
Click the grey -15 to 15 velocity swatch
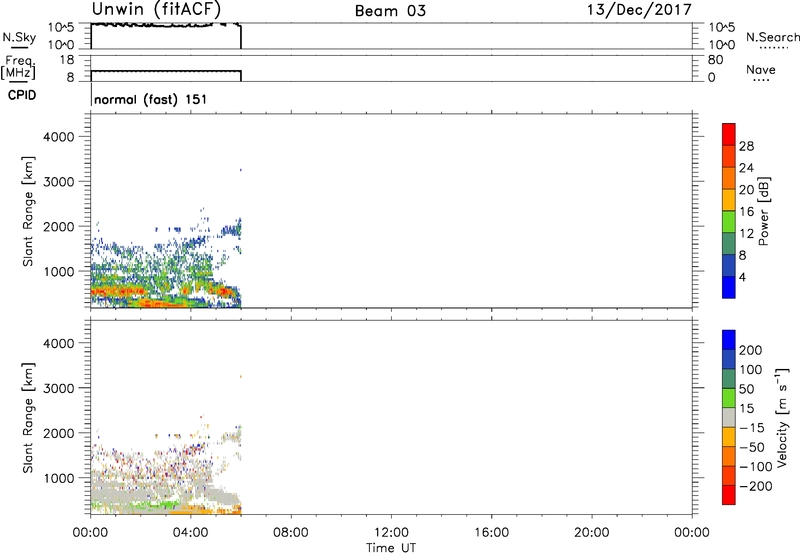pos(729,418)
